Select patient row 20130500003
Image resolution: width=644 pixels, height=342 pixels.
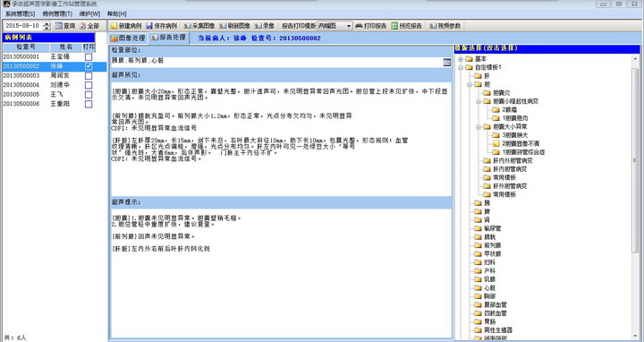tap(55, 75)
